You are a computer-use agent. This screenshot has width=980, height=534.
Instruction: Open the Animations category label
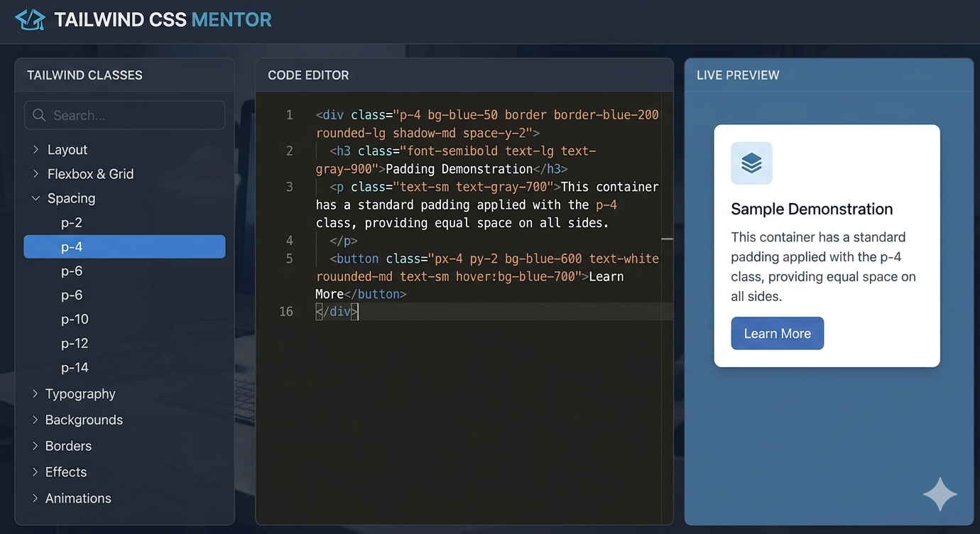78,498
